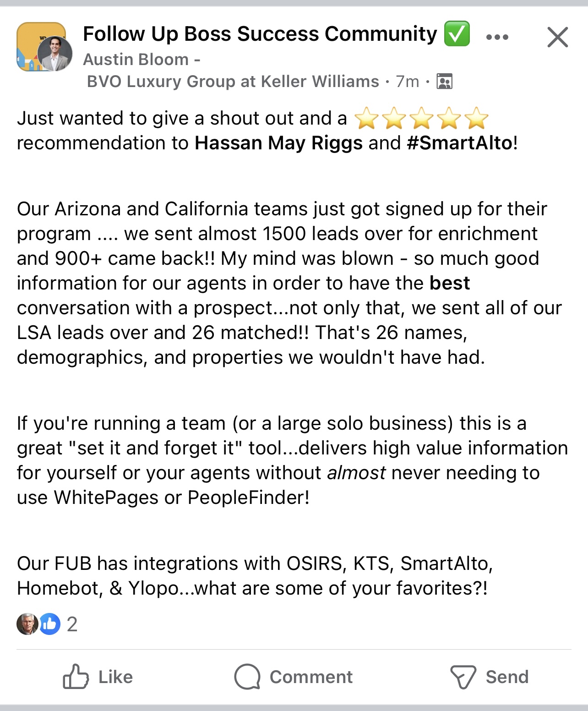
Task: Click the 7m post timestamp
Action: click(x=407, y=82)
